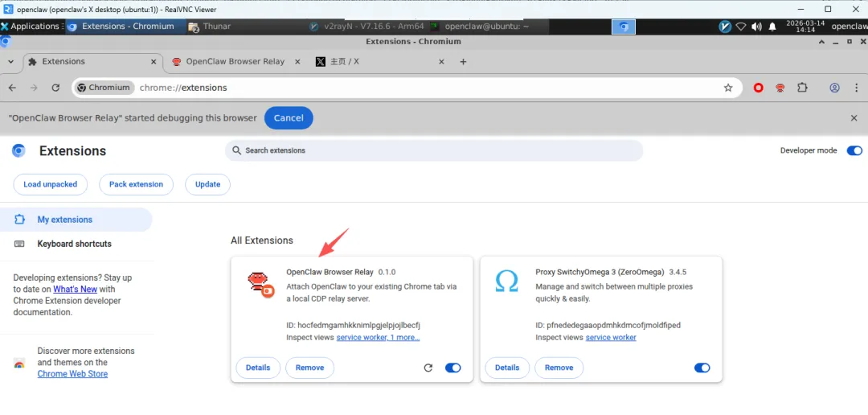Open the extensions puzzle menu
868x415 pixels.
tap(801, 88)
